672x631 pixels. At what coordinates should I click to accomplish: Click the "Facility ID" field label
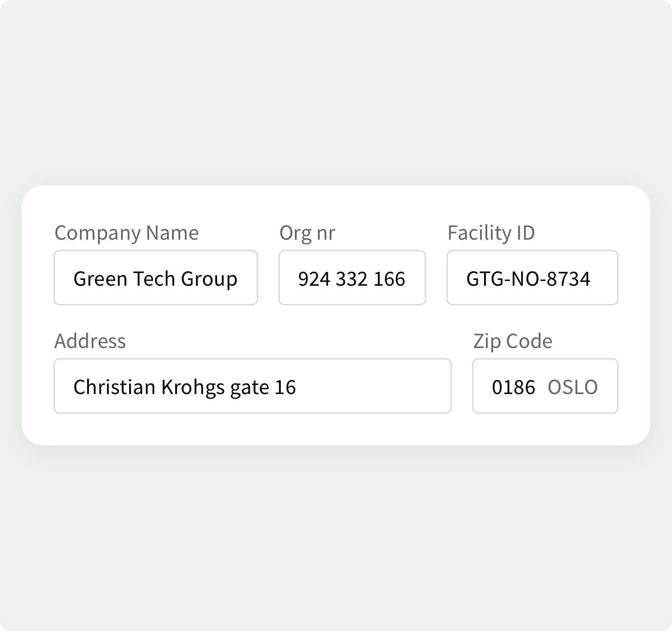tap(491, 233)
